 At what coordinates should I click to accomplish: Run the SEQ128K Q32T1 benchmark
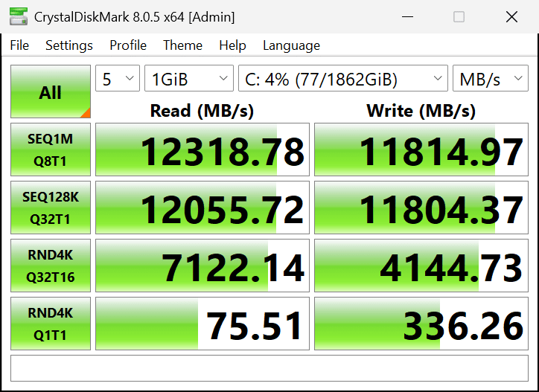tap(51, 208)
